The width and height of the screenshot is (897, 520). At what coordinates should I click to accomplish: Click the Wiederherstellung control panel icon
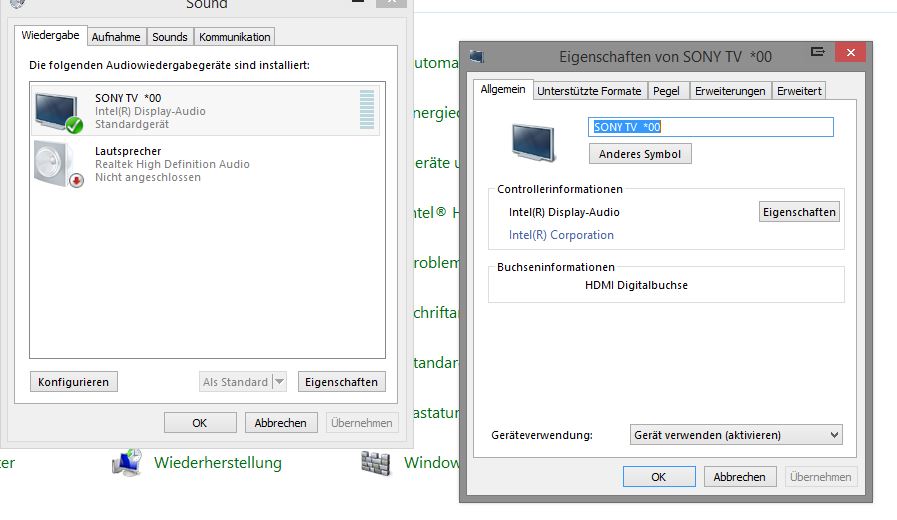pyautogui.click(x=127, y=463)
